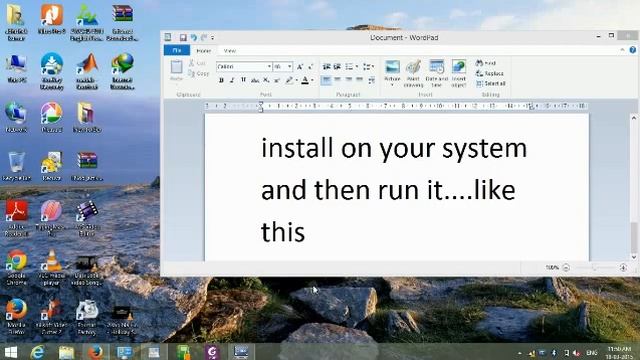Toggle Strikethrough formatting
640x360 pixels.
(255, 80)
